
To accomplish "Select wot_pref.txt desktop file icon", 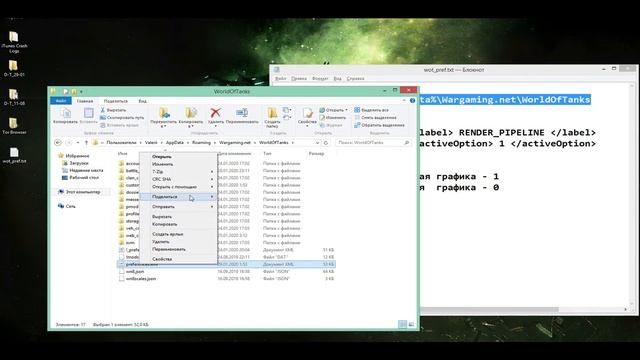I will tap(14, 155).
